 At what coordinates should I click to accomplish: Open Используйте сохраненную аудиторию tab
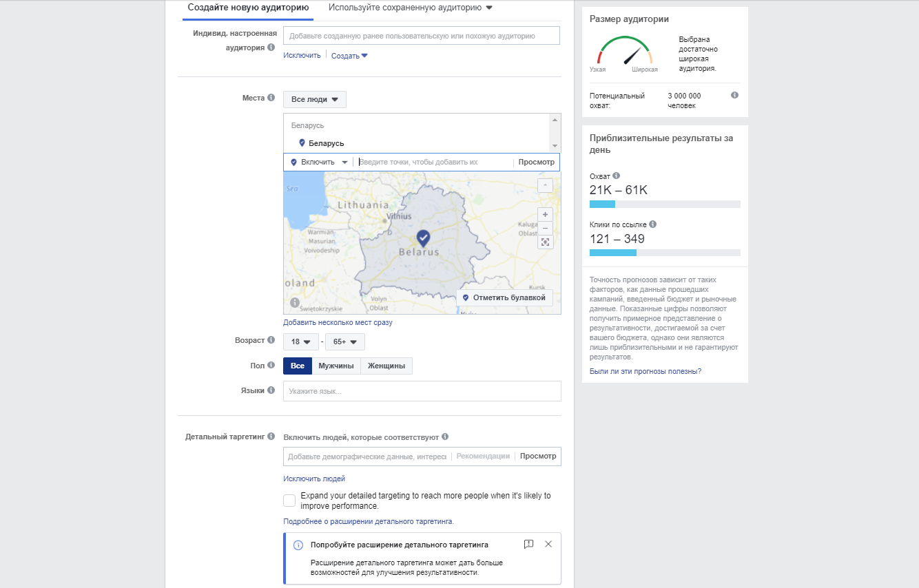[411, 8]
